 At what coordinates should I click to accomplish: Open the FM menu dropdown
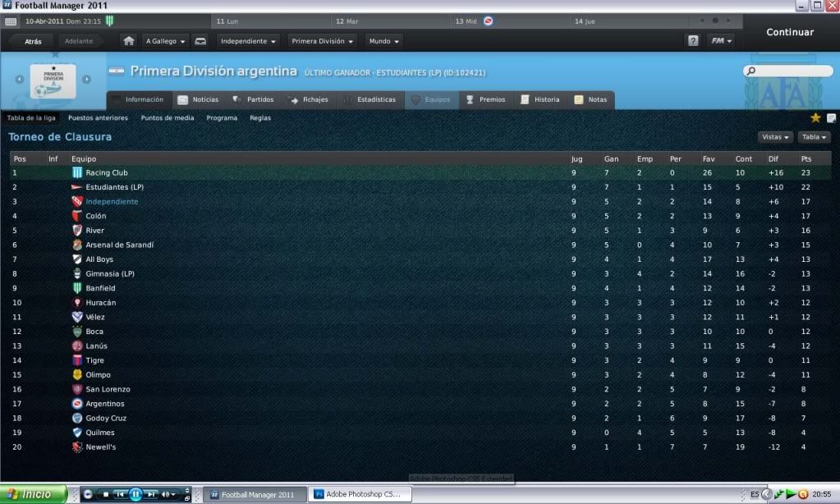(721, 41)
